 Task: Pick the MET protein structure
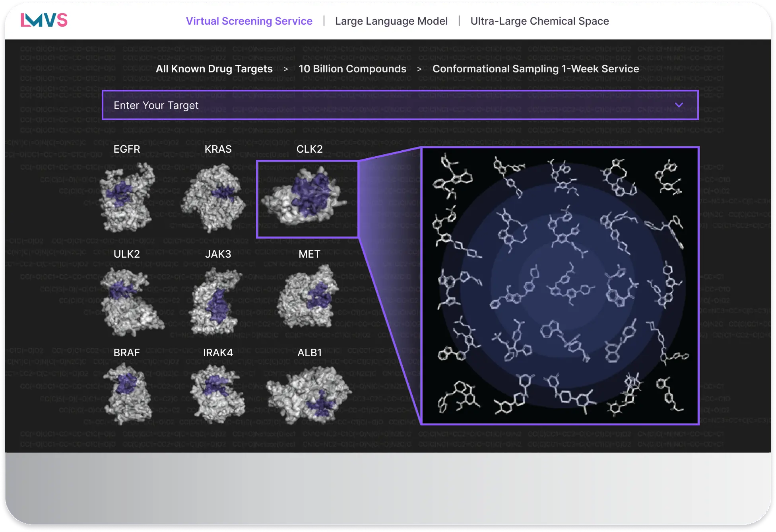click(x=308, y=298)
